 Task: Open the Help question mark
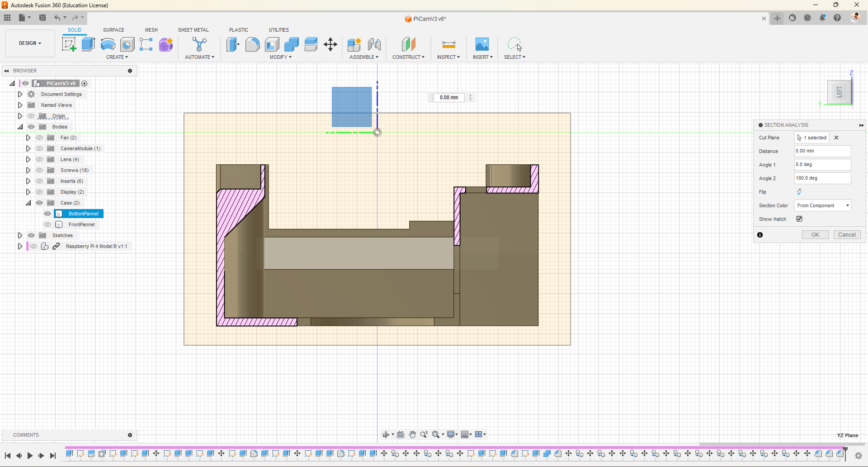tap(837, 18)
